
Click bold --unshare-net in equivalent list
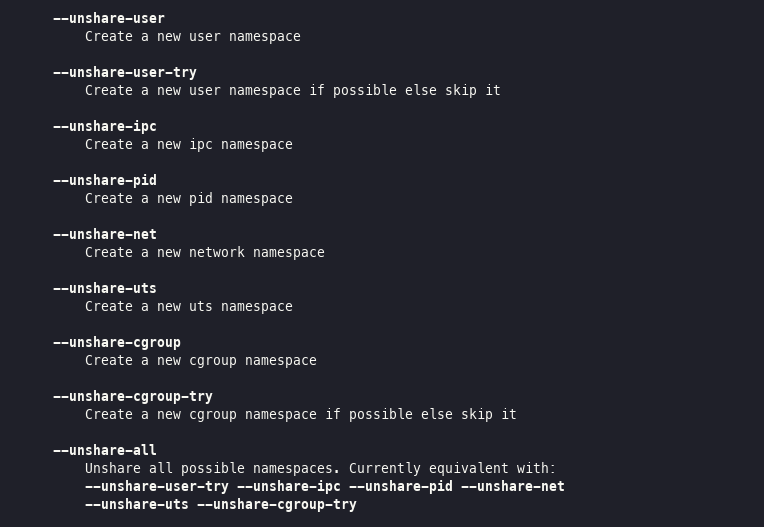tap(513, 487)
